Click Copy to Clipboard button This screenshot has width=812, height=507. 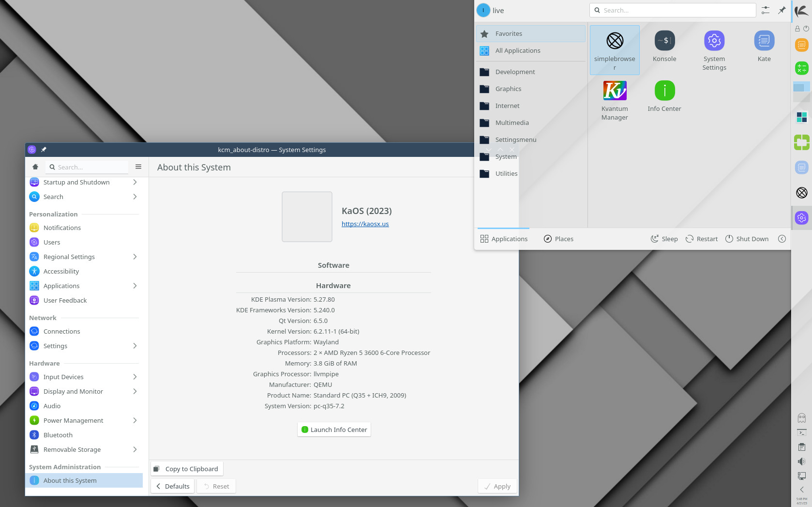(187, 469)
